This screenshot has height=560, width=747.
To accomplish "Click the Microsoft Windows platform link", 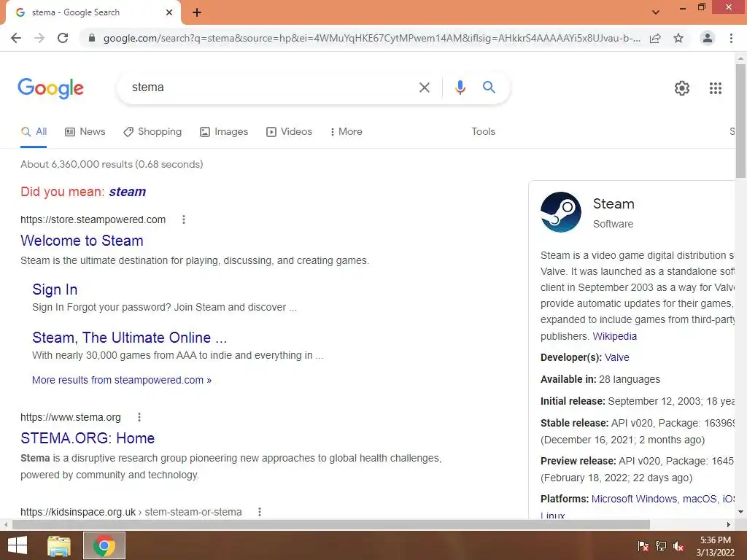I will tap(634, 499).
